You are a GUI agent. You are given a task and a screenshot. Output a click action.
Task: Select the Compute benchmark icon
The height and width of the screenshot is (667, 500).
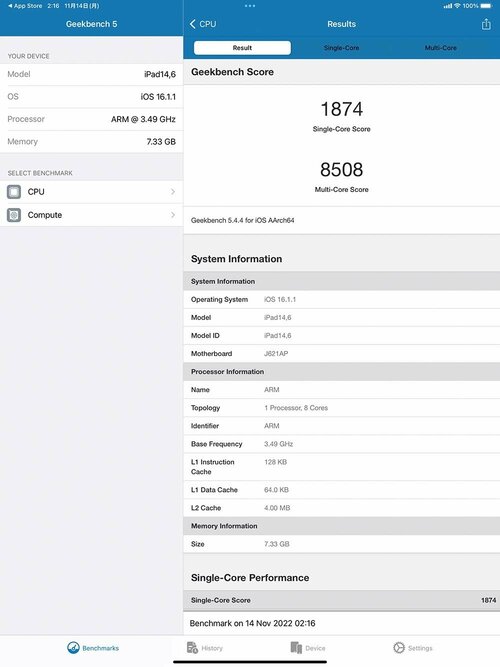[14, 215]
